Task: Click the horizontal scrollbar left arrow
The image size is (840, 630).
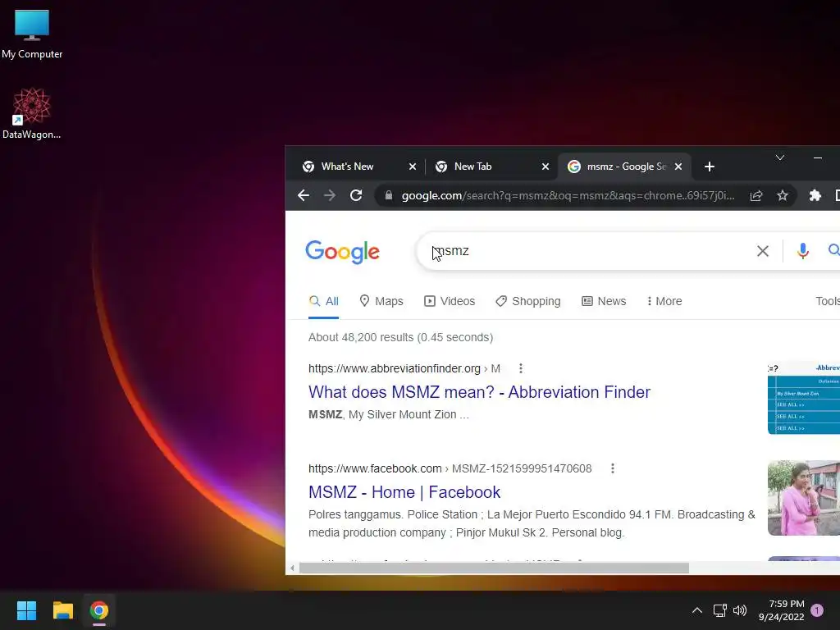Action: coord(292,568)
